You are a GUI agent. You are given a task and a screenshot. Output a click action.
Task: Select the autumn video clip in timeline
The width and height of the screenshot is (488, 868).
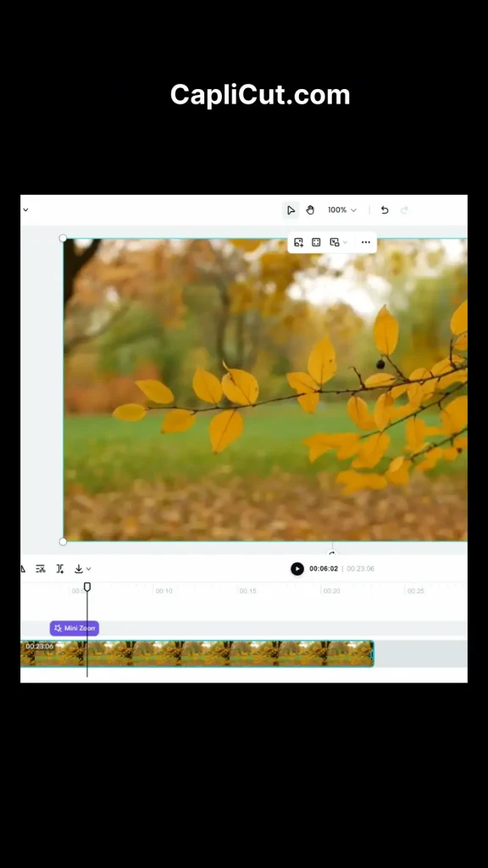[x=197, y=654]
